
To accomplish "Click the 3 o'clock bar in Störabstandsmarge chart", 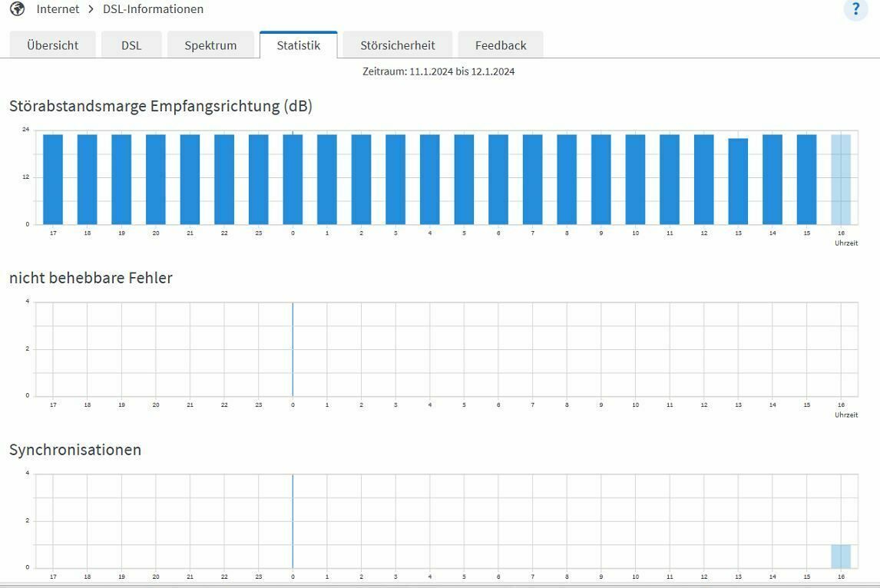I will point(395,180).
